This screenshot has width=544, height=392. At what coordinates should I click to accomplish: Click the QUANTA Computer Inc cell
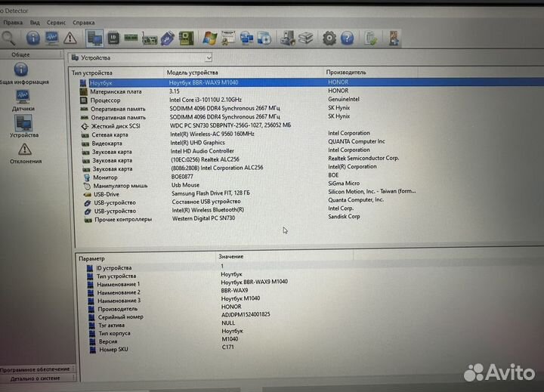tap(357, 141)
